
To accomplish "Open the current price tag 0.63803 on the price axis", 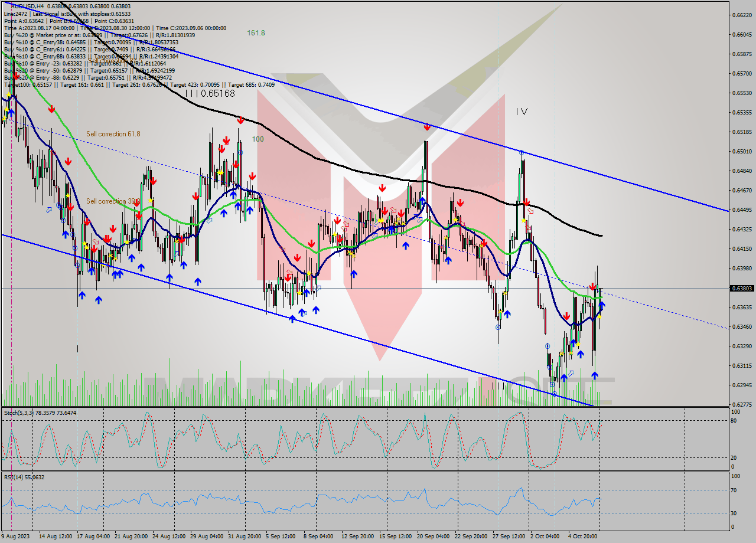I will click(742, 288).
